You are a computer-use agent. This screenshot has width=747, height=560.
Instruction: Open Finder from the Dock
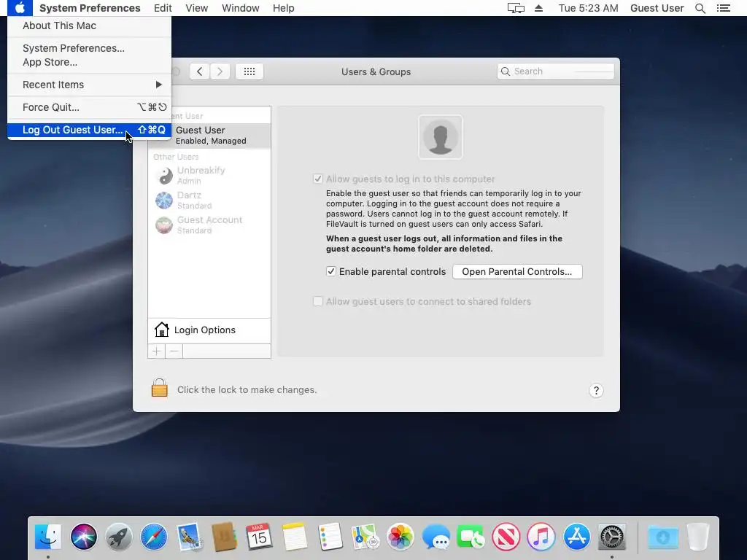(x=48, y=537)
